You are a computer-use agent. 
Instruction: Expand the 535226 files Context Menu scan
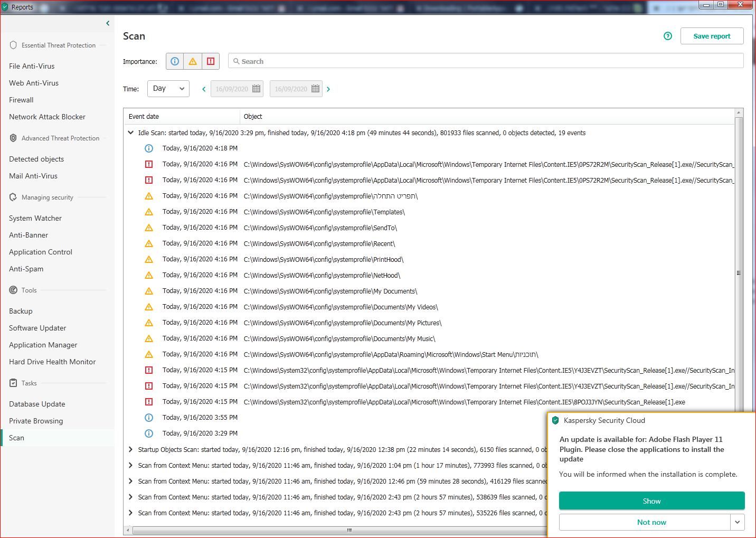(130, 513)
